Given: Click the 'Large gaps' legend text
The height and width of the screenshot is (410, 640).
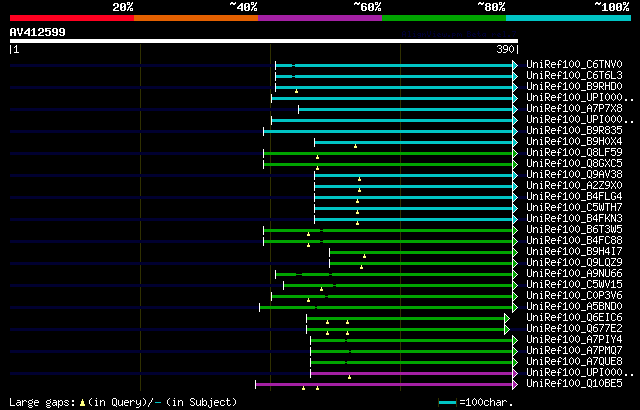Looking at the screenshot, I should pos(42,402).
